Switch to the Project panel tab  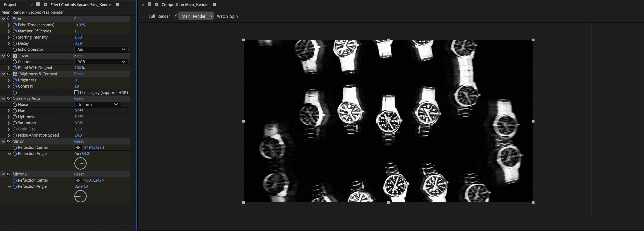pyautogui.click(x=10, y=5)
